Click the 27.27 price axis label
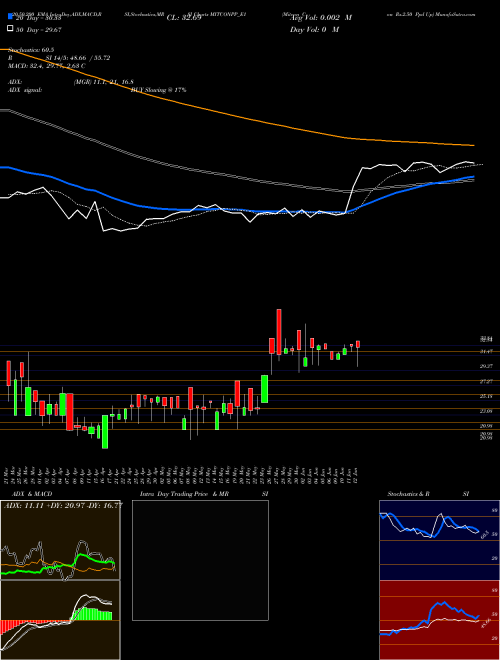Screen dimensions: 500x660 pyautogui.click(x=486, y=381)
